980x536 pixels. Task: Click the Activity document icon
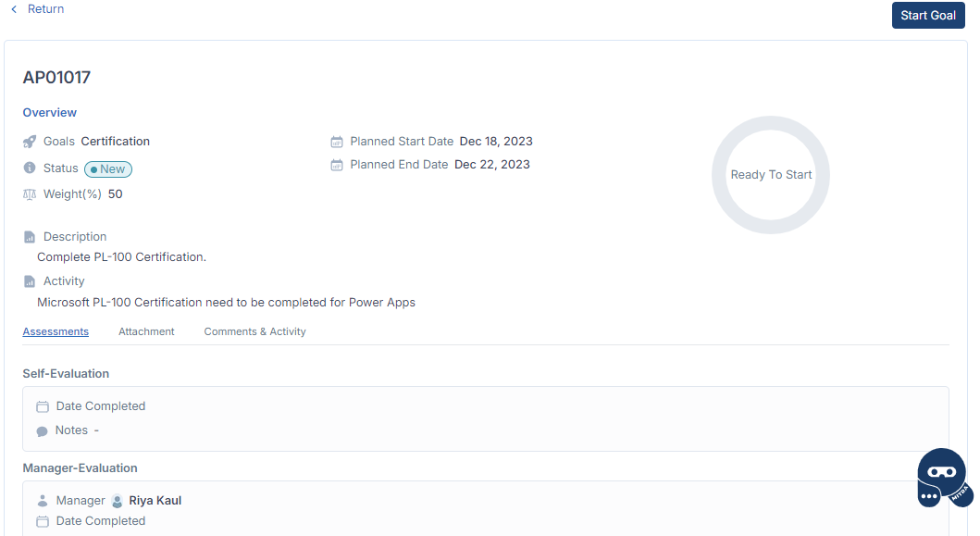(x=30, y=281)
